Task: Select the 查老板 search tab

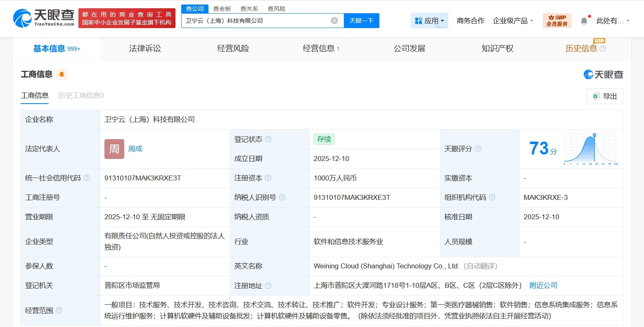Action: [222, 8]
